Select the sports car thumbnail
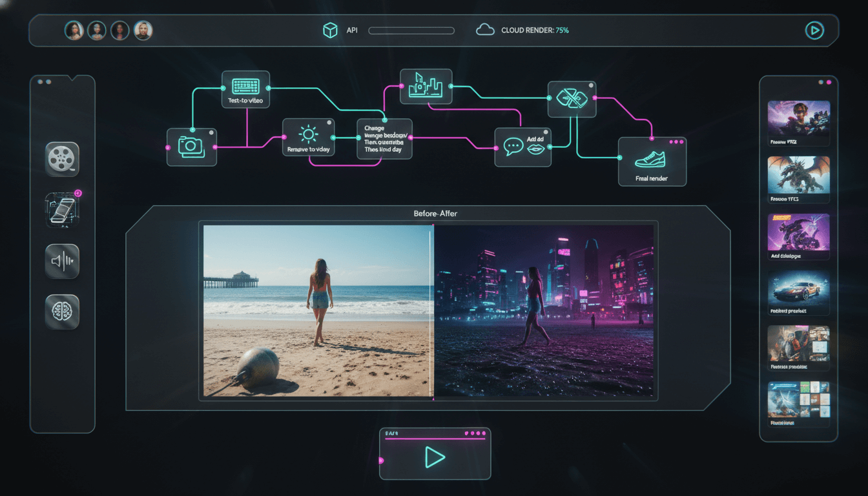This screenshot has height=496, width=868. [x=798, y=289]
